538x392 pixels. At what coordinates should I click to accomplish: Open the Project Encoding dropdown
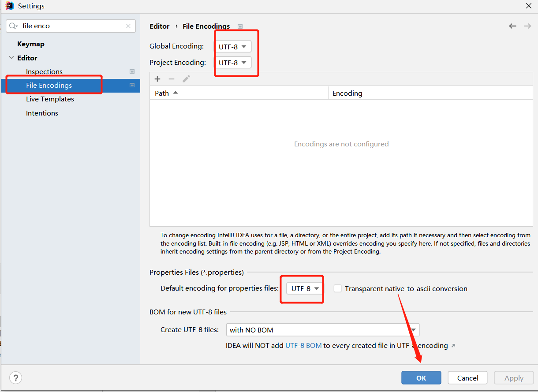(233, 63)
